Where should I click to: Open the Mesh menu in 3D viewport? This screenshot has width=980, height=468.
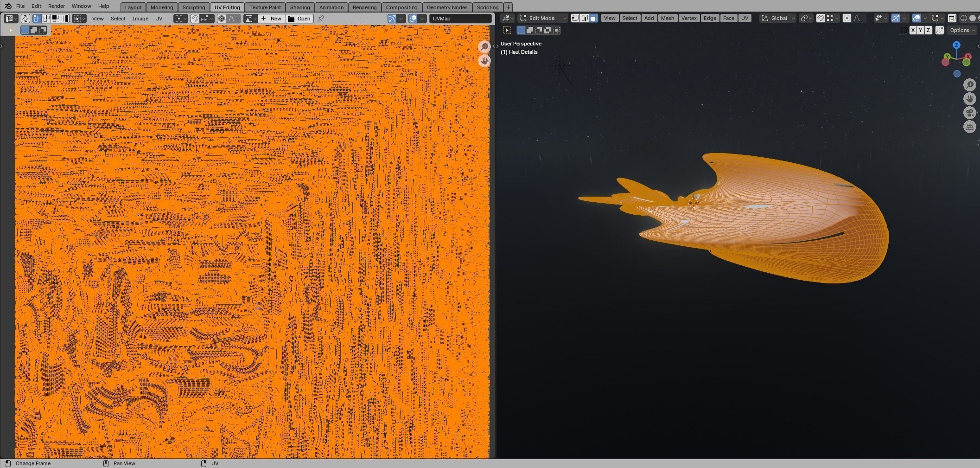coord(668,18)
